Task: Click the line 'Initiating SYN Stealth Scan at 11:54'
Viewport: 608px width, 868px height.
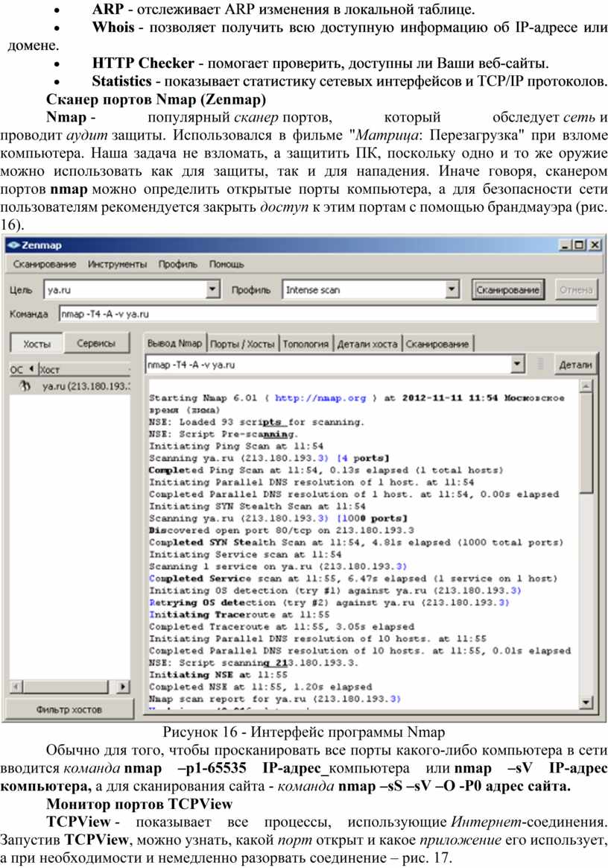Action: pos(257,506)
